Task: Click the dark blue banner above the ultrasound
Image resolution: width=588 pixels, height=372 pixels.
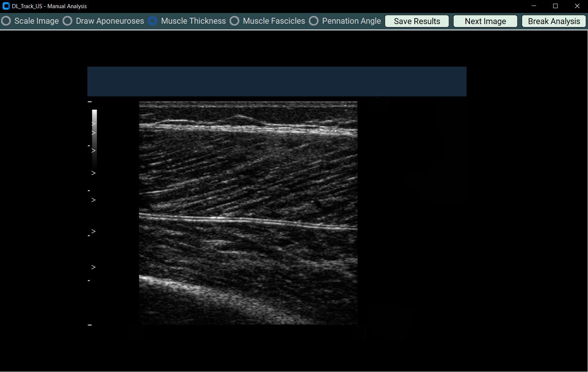Action: click(277, 82)
